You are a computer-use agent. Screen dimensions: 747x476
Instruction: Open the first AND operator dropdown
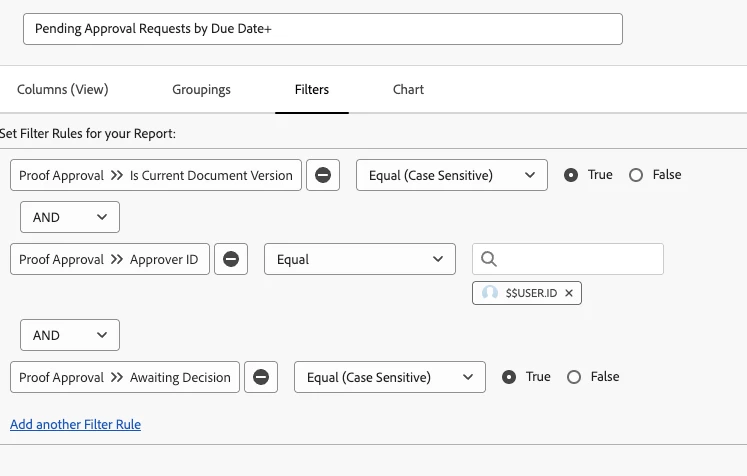70,217
